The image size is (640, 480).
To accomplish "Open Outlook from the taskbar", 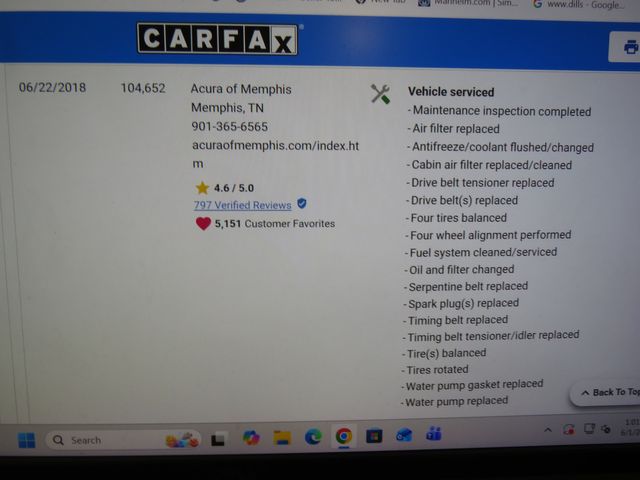I will 404,435.
